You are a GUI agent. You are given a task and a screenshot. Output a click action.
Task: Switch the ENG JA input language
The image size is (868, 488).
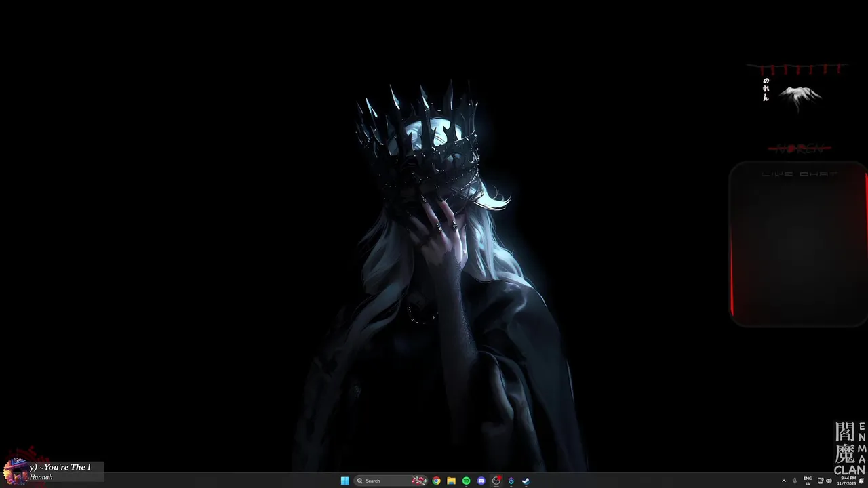click(x=808, y=481)
